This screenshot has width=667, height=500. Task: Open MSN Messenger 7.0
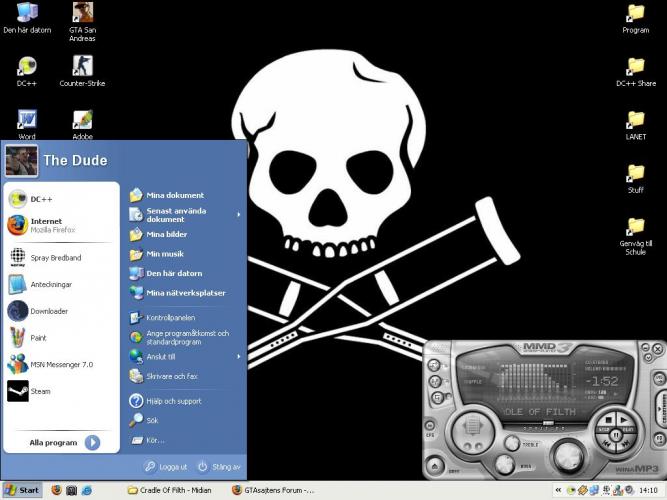60,365
